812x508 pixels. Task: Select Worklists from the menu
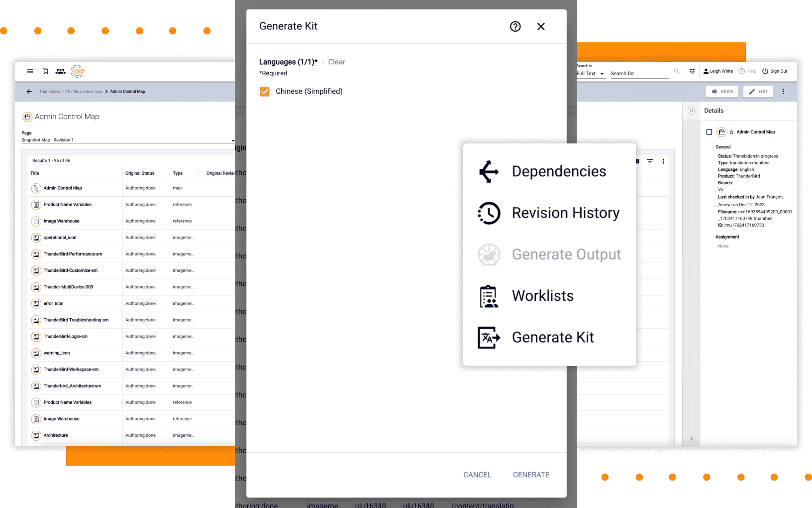tap(549, 296)
